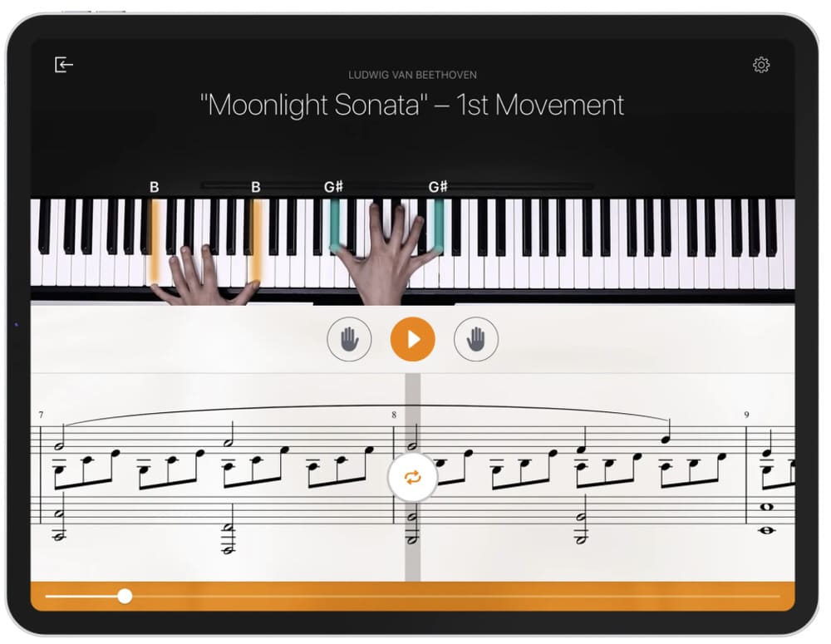Start playback with orange play button
Image resolution: width=831 pixels, height=644 pixels.
coord(412,339)
